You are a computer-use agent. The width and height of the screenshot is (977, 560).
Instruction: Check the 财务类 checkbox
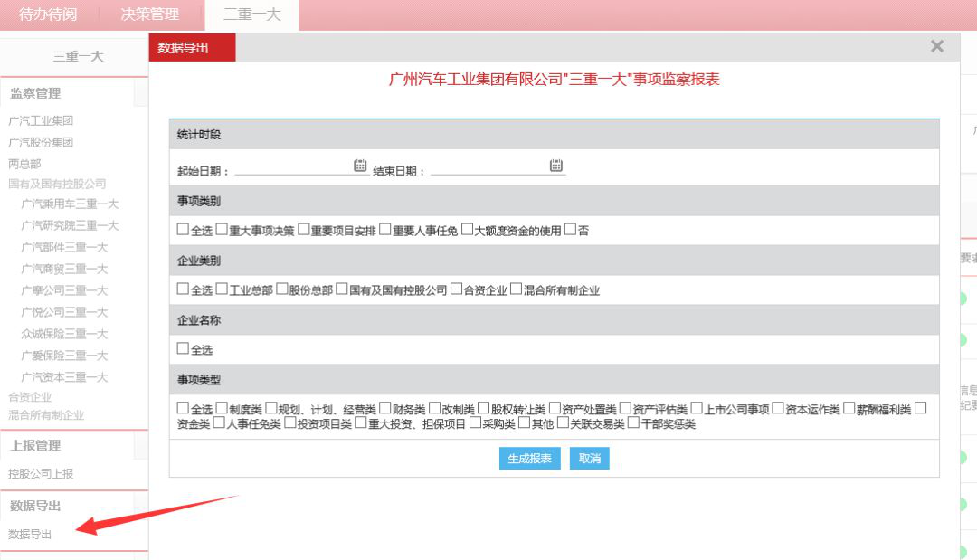pyautogui.click(x=385, y=408)
